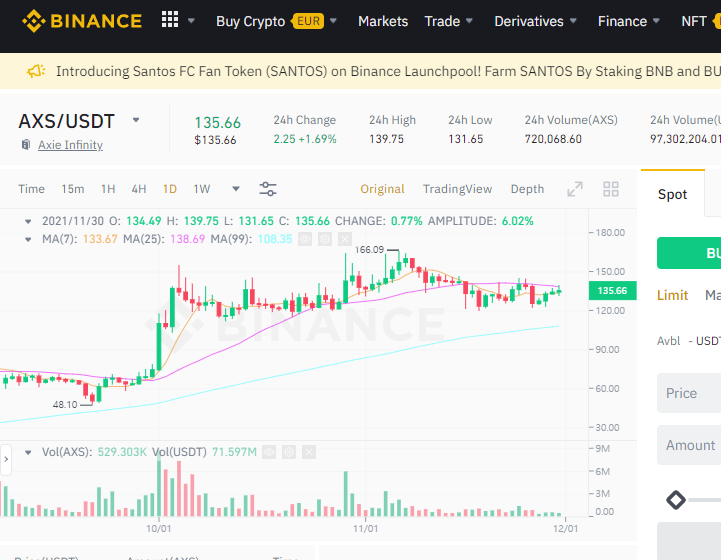This screenshot has width=721, height=560.
Task: Click the 135.66 current price label on axis
Action: [612, 291]
